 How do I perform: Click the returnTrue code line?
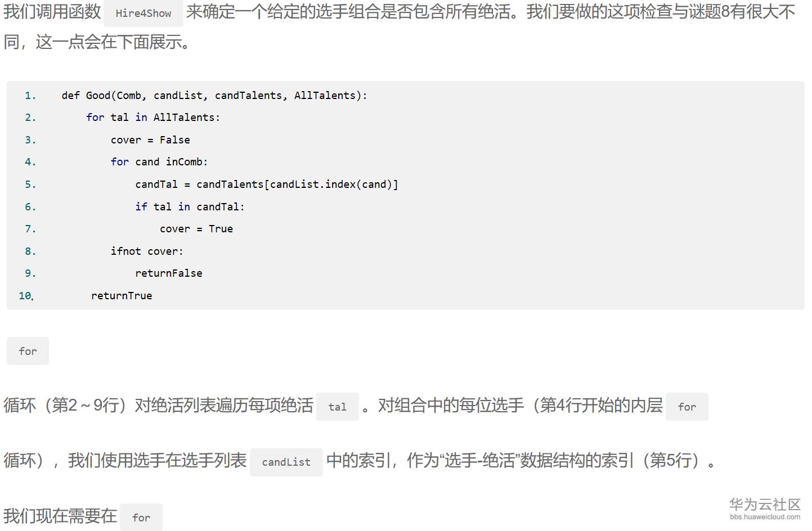pos(122,296)
